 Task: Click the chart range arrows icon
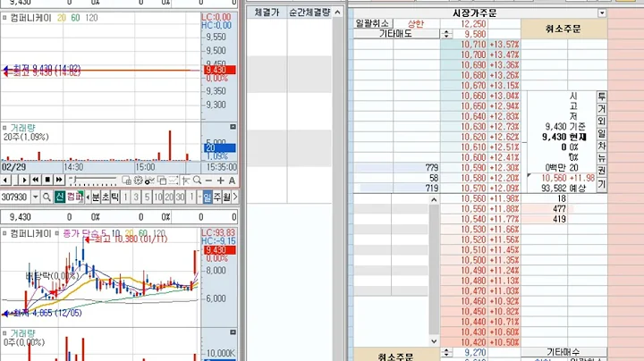[174, 180]
